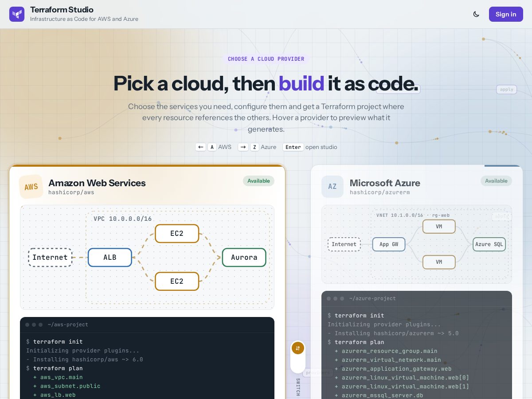This screenshot has height=399, width=532.
Task: Click the Aurora node in AWS diagram
Action: (x=244, y=258)
